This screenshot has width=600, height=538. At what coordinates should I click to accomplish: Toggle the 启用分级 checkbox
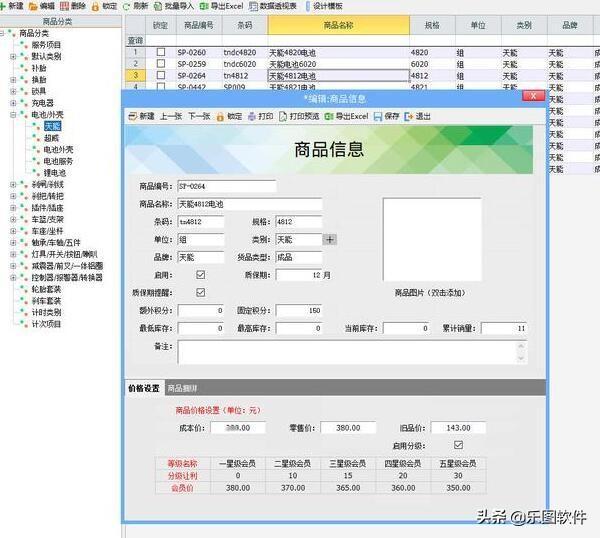point(458,445)
